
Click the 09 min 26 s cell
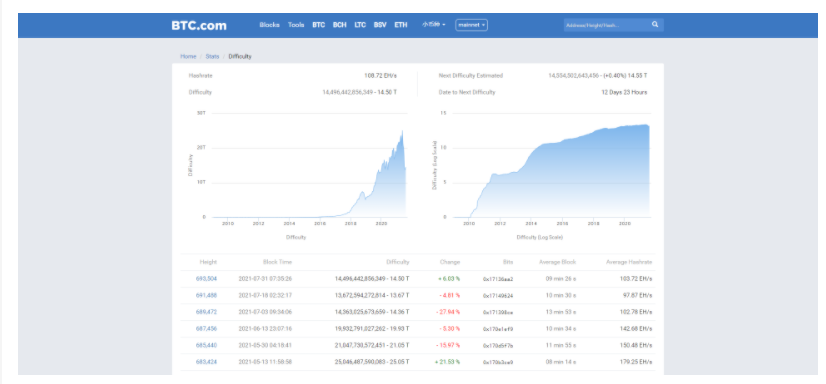pos(561,279)
